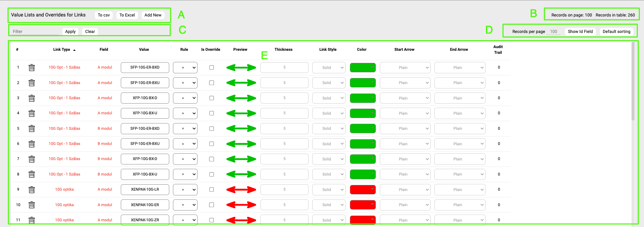
Task: Tick the Is Override box for row 6
Action: (212, 144)
